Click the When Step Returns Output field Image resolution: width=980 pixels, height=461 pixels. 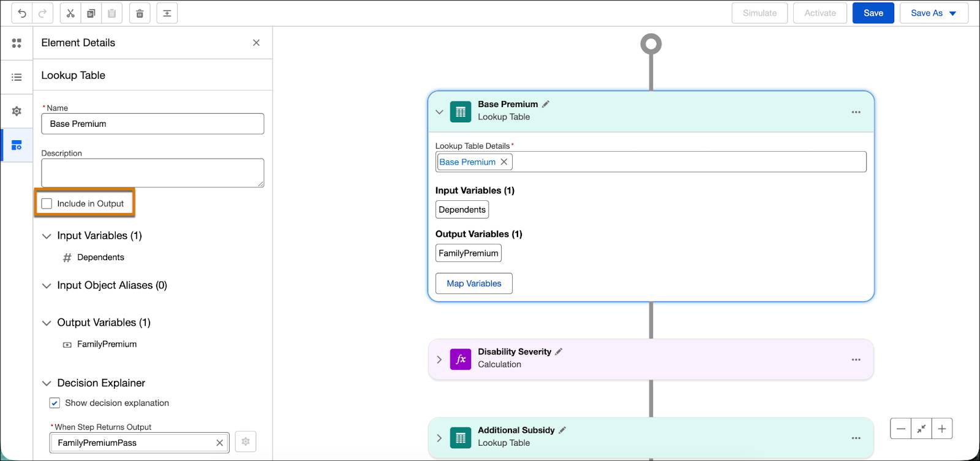[140, 443]
